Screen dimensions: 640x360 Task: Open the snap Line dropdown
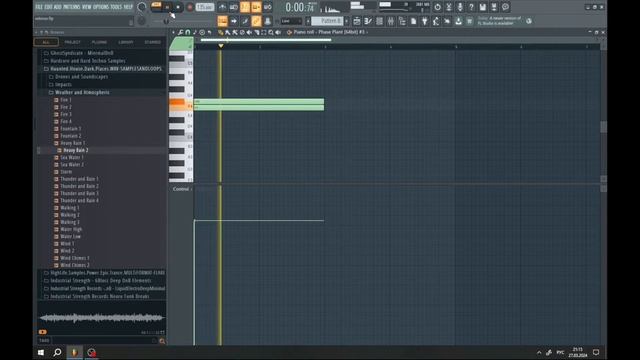pos(291,21)
